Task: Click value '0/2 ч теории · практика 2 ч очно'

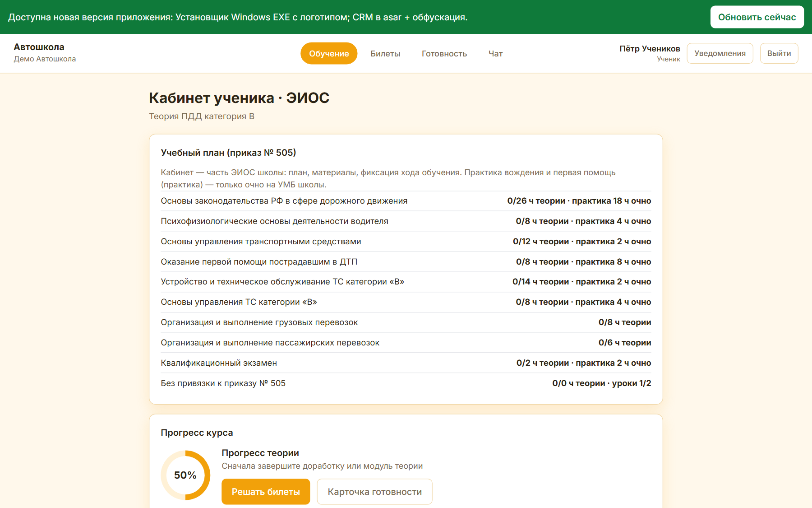Action: (584, 363)
